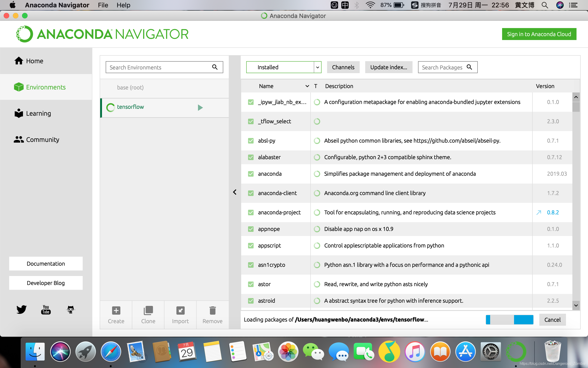Uncheck the _ipyw_jlab_nb_ex package checkbox
The image size is (588, 368).
251,102
